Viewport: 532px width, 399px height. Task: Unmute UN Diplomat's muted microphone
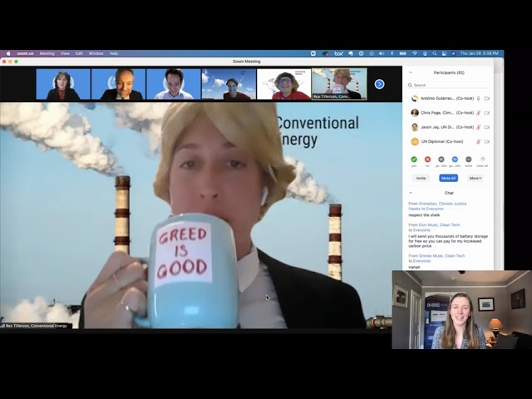point(479,141)
